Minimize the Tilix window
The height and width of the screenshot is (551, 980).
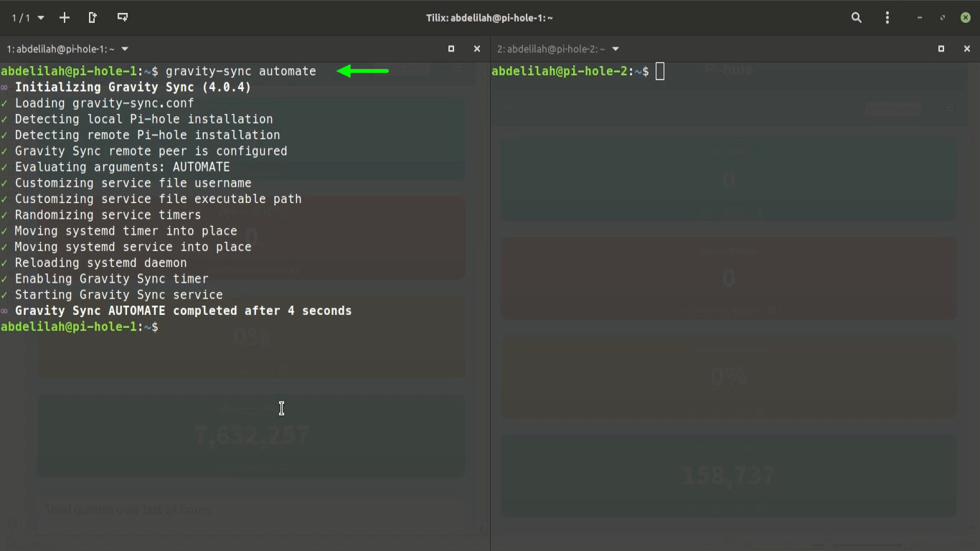(x=919, y=17)
